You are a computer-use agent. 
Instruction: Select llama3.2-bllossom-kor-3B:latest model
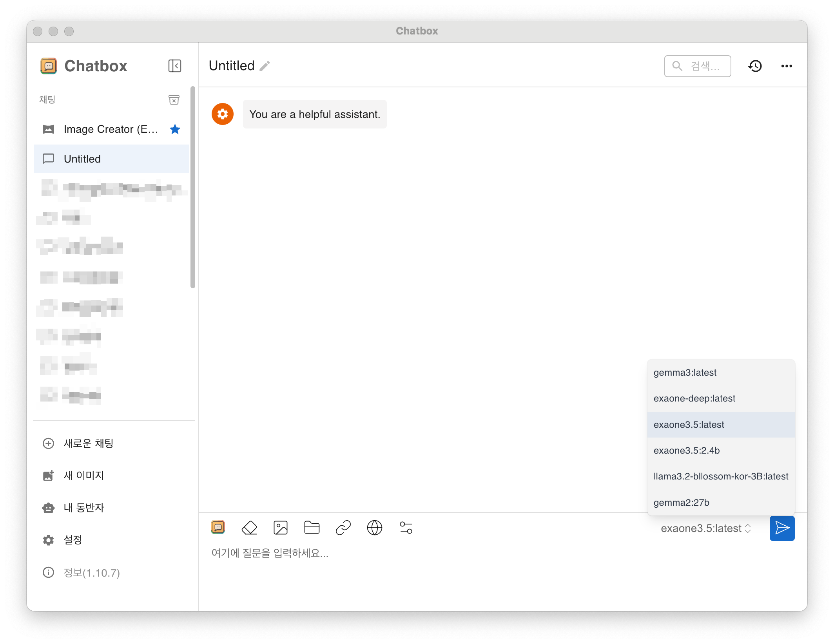[720, 476]
